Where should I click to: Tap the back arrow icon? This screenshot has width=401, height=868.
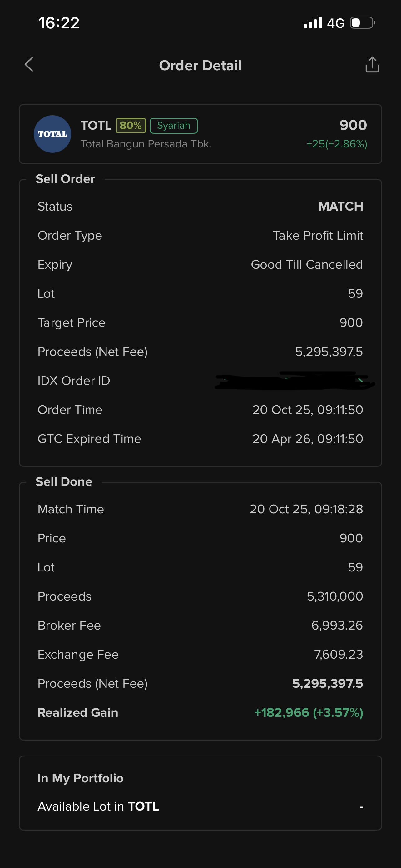[29, 64]
